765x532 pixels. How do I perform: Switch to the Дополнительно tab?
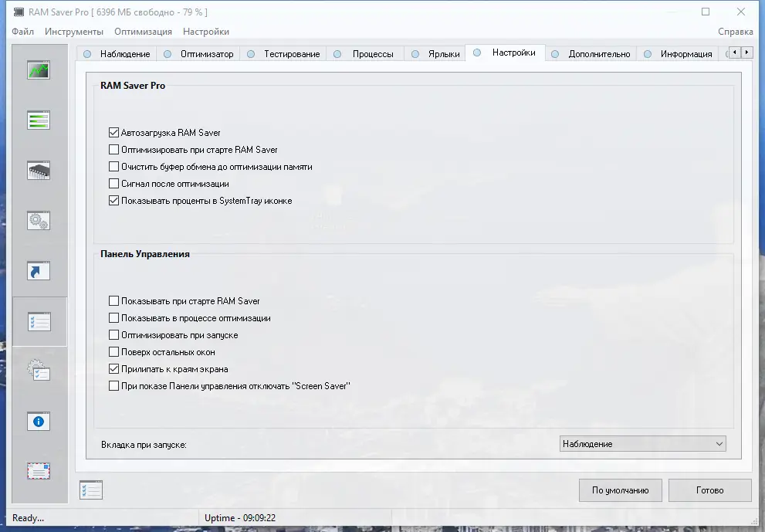click(591, 54)
